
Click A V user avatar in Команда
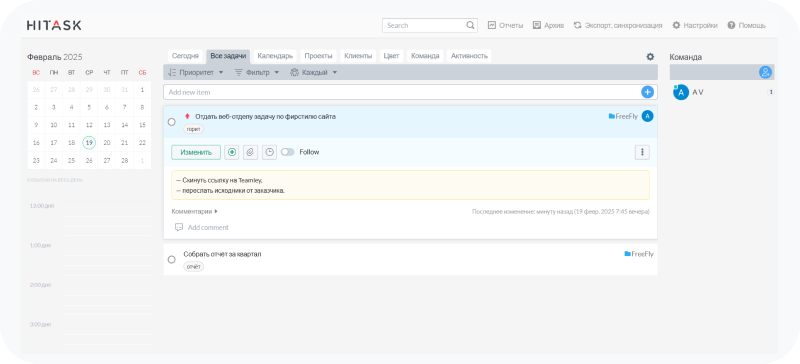click(x=681, y=92)
